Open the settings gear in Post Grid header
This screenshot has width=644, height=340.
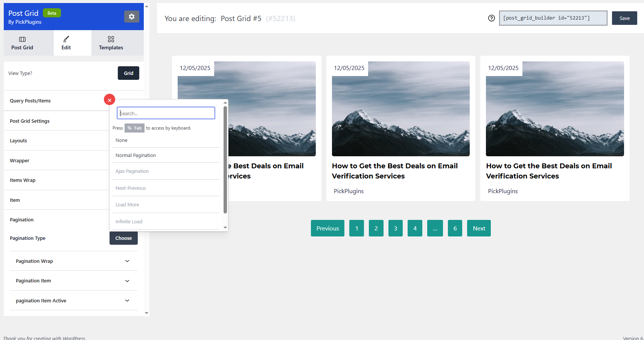[x=132, y=17]
